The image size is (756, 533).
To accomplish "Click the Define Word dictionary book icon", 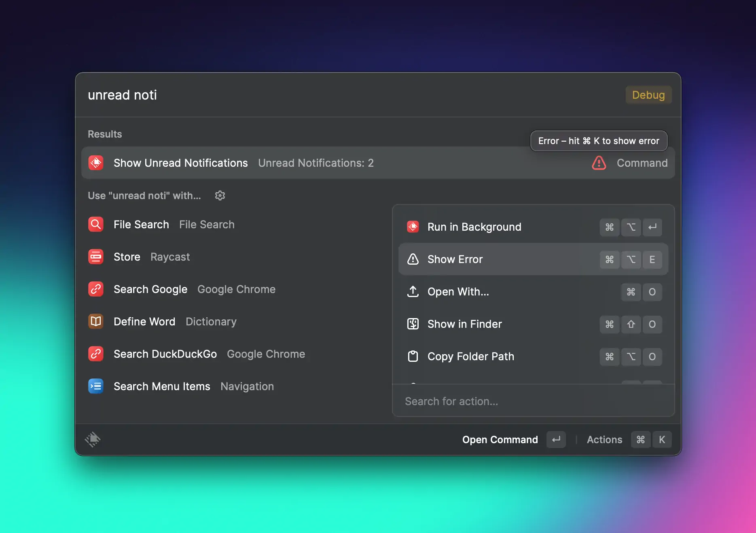I will pos(96,321).
